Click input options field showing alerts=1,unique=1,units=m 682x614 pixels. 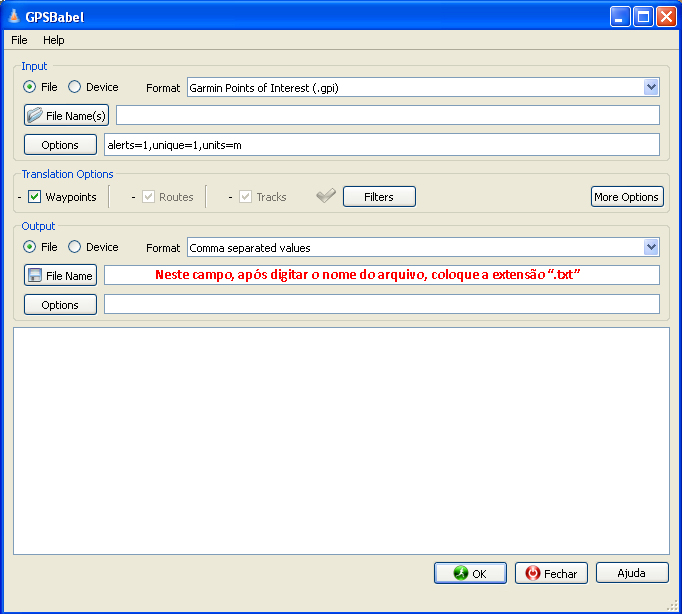pos(382,144)
